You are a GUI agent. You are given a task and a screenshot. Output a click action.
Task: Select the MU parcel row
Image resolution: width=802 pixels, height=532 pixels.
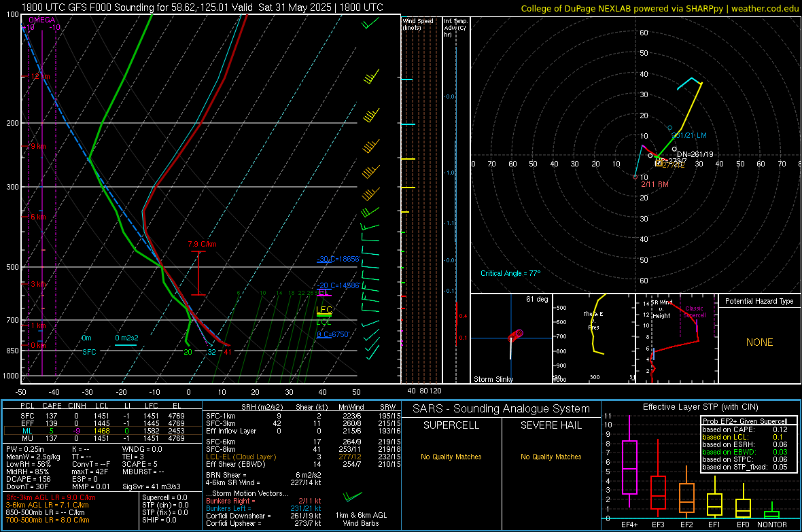click(102, 438)
